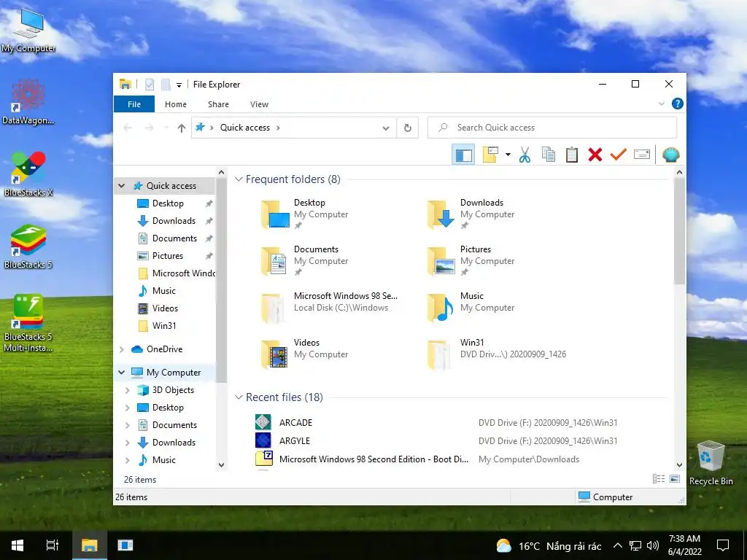Viewport: 747px width, 560px height.
Task: Select the Downloads frequent folder icon
Action: tap(441, 214)
